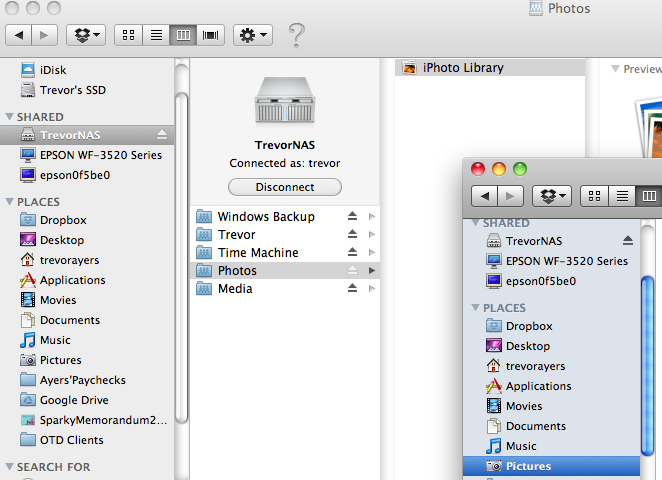Switch the front window to icon view
The image size is (662, 480).
(594, 196)
